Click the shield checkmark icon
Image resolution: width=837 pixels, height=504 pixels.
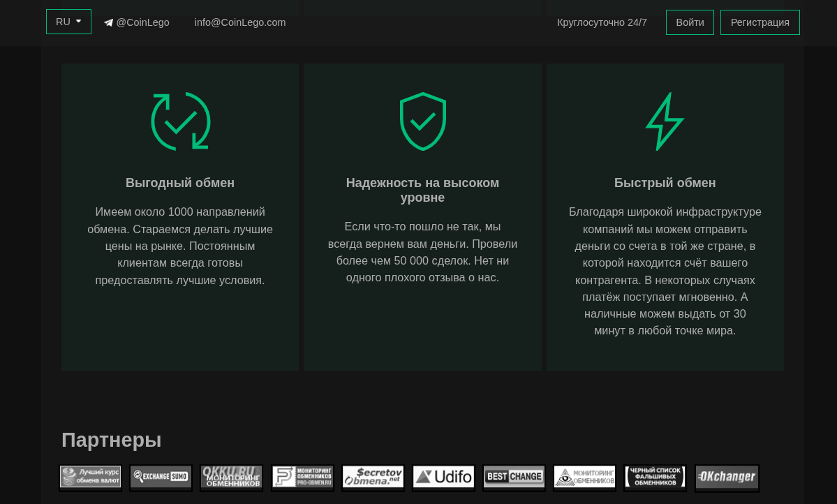click(x=423, y=121)
